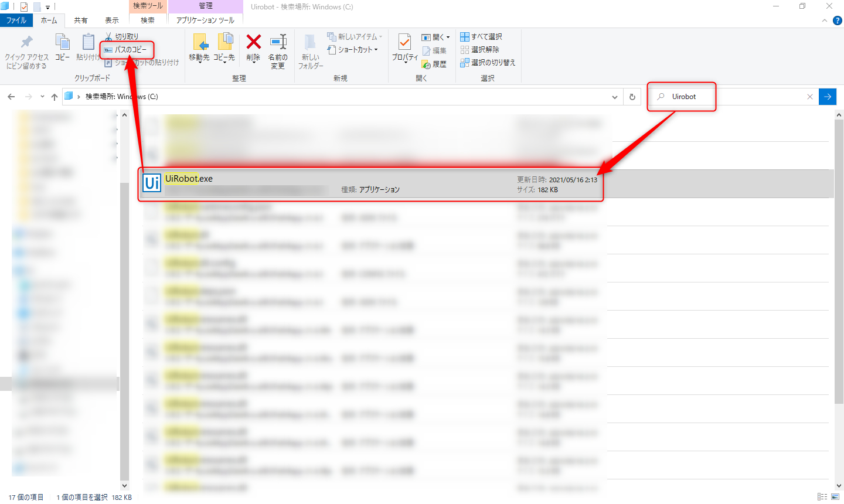844x504 pixels.
Task: Click the UiRobot.exe Ui file icon
Action: point(152,183)
